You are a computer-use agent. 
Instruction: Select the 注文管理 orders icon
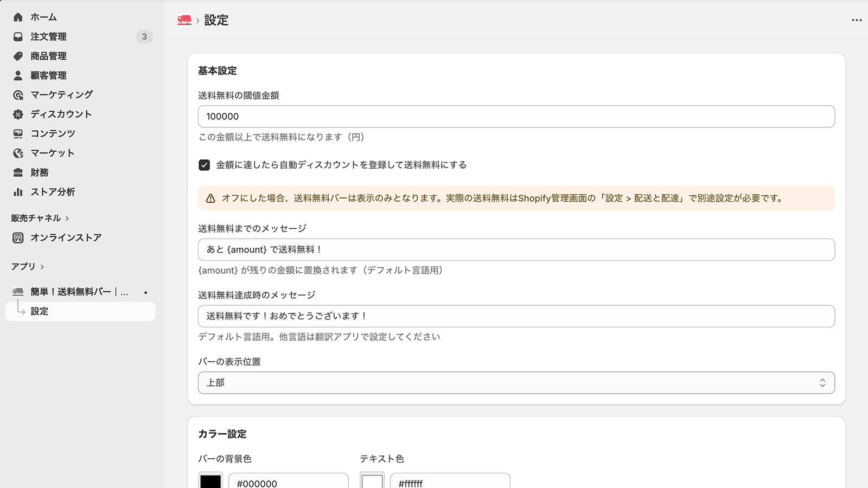coord(17,36)
